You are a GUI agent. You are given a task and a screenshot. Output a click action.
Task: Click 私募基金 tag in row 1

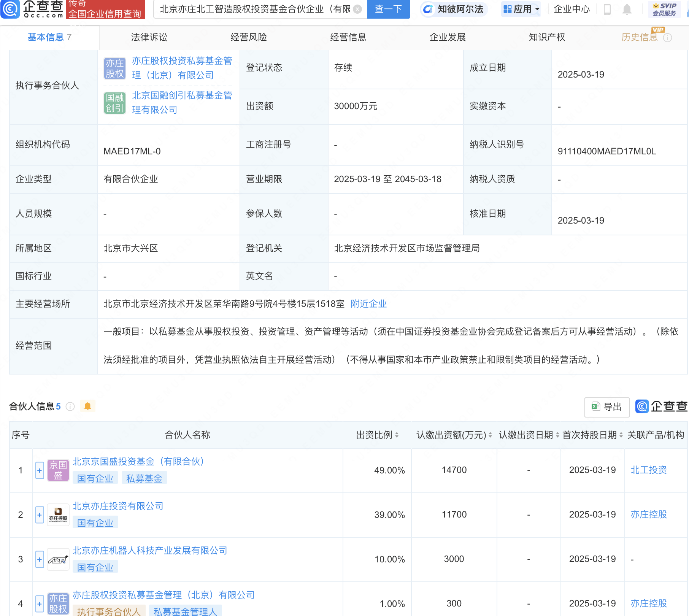[144, 479]
